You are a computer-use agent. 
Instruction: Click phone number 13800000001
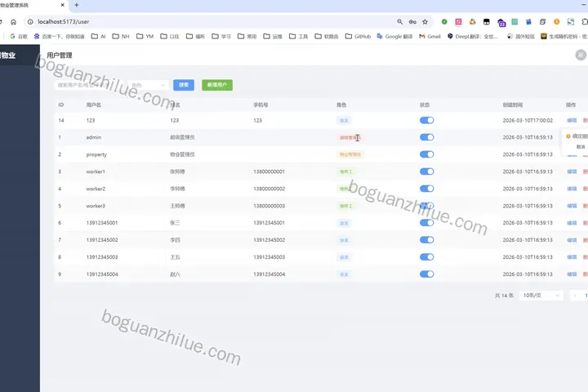pyautogui.click(x=269, y=171)
